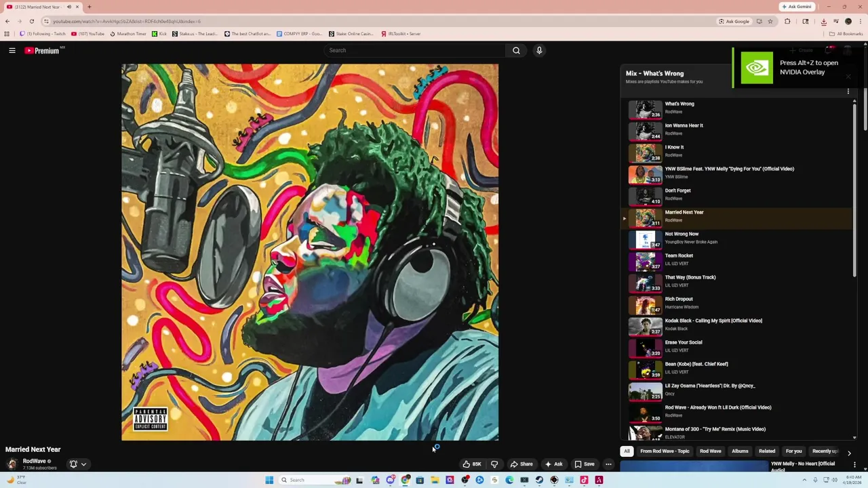
Task: Open options for YNW Melly No Heart
Action: coord(854,465)
